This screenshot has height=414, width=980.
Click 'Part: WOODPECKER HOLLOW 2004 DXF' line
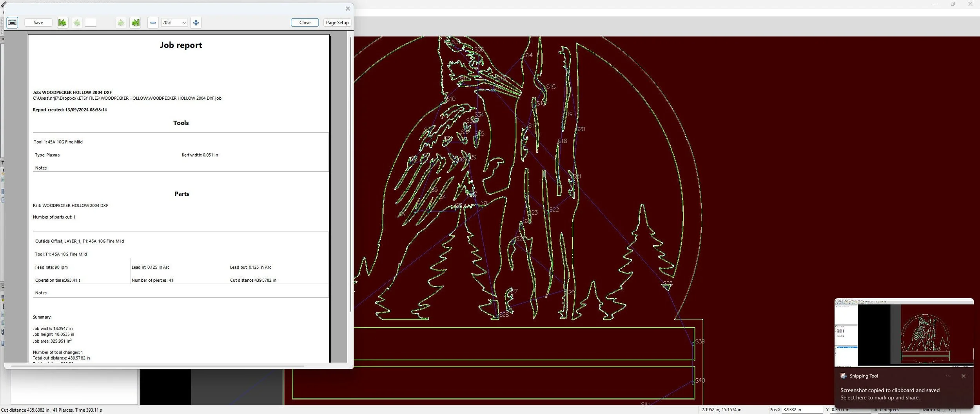(71, 206)
